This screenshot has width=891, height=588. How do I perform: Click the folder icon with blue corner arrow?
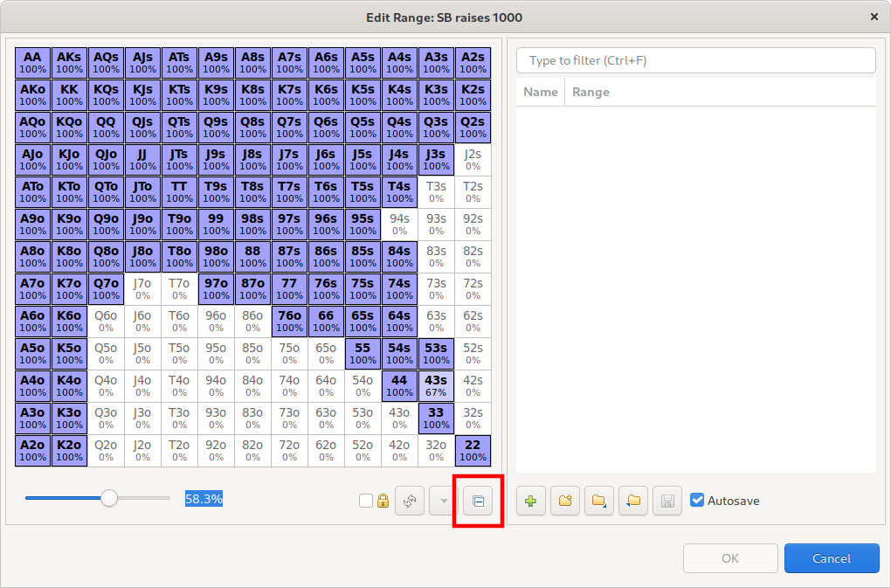click(599, 501)
